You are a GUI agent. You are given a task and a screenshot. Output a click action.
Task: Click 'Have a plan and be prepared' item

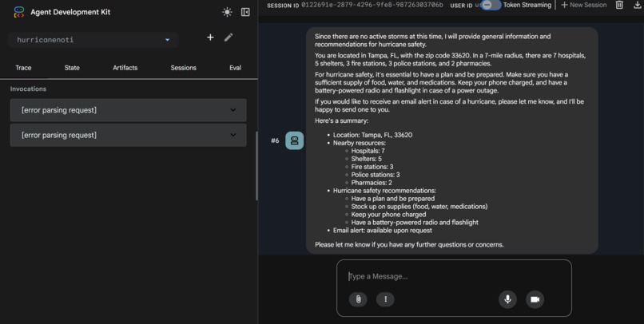pos(392,199)
